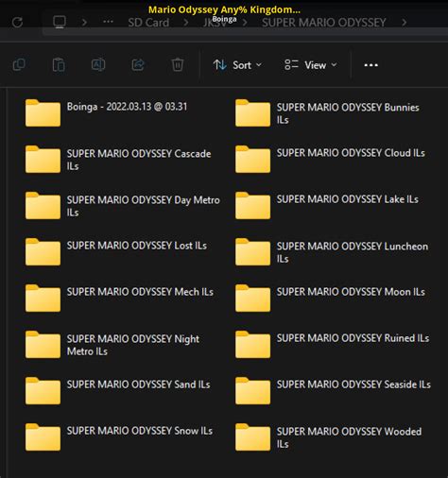Open the View dropdown menu
This screenshot has width=448, height=478.
[x=311, y=65]
